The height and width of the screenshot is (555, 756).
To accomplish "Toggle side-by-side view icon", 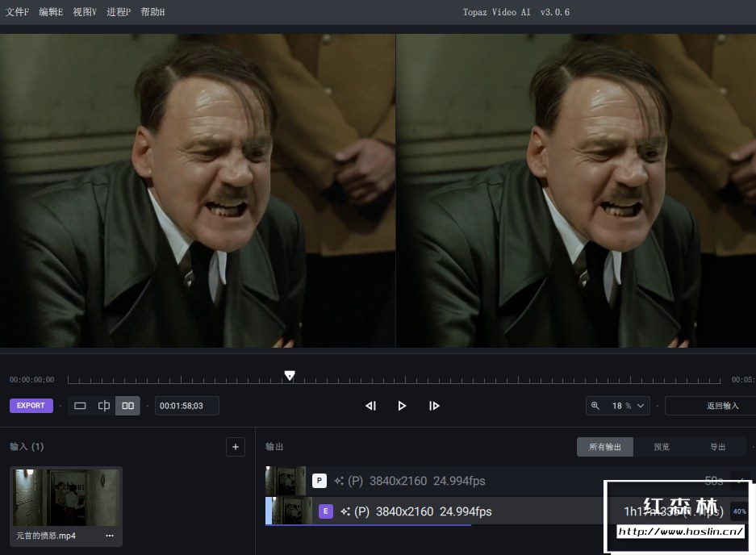I will pos(127,406).
